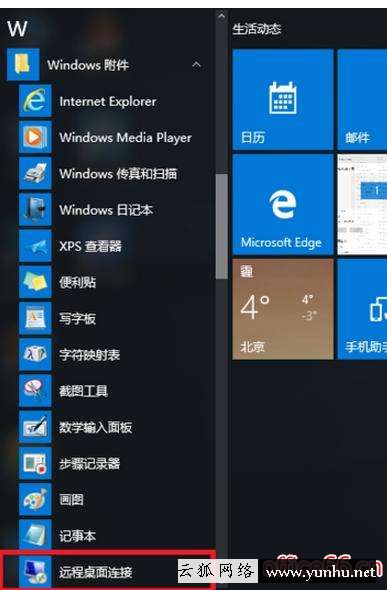Open the 字符映射表 icon

point(35,354)
